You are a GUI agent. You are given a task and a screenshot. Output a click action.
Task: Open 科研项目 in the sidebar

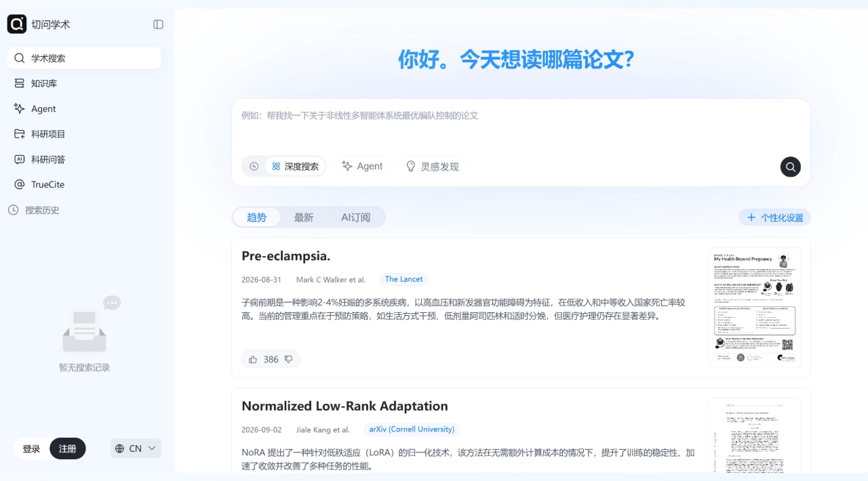coord(84,134)
